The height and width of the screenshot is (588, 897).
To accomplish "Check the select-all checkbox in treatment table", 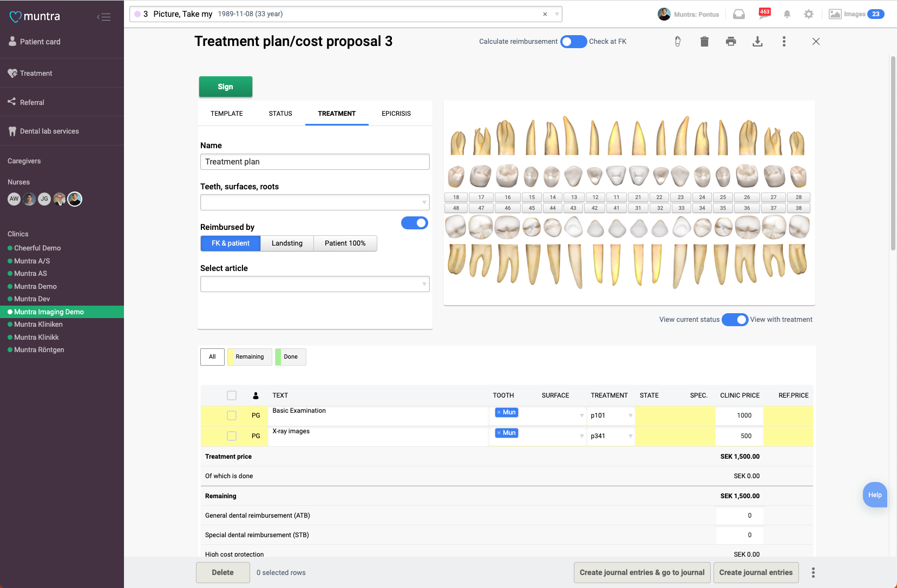I will coord(232,395).
